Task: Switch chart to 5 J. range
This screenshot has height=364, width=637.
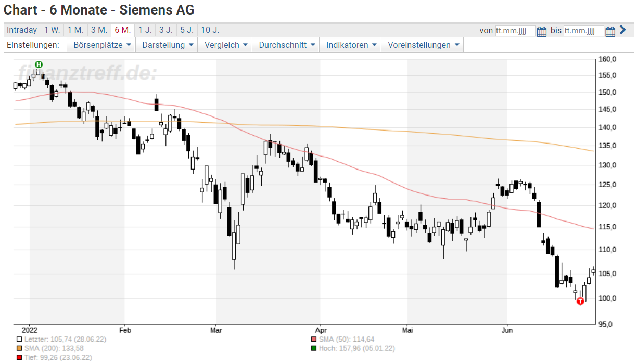Action: pyautogui.click(x=187, y=30)
